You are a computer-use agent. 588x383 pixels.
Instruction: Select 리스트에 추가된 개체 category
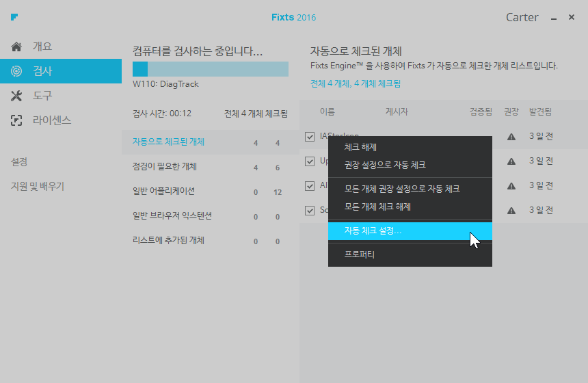210,241
